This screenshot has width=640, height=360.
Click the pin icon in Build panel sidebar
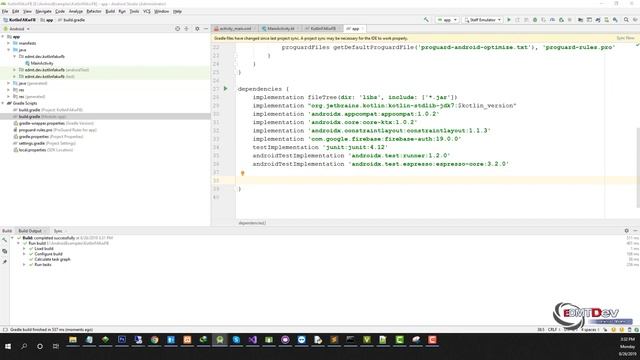point(4,262)
